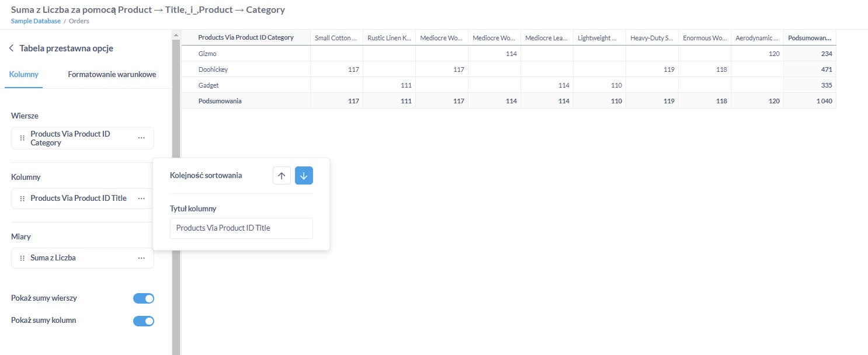Disable the Pokaż sumy wierszy toggle
The height and width of the screenshot is (355, 868).
[143, 298]
